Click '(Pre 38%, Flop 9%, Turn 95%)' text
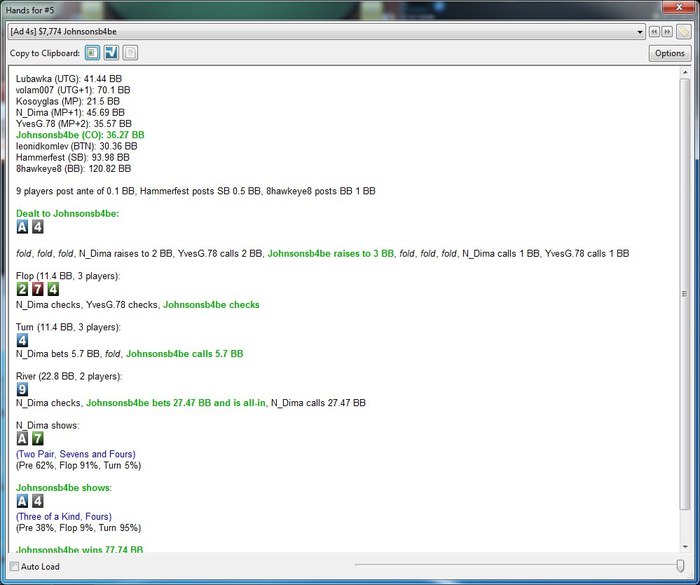The width and height of the screenshot is (700, 585). pyautogui.click(x=78, y=528)
